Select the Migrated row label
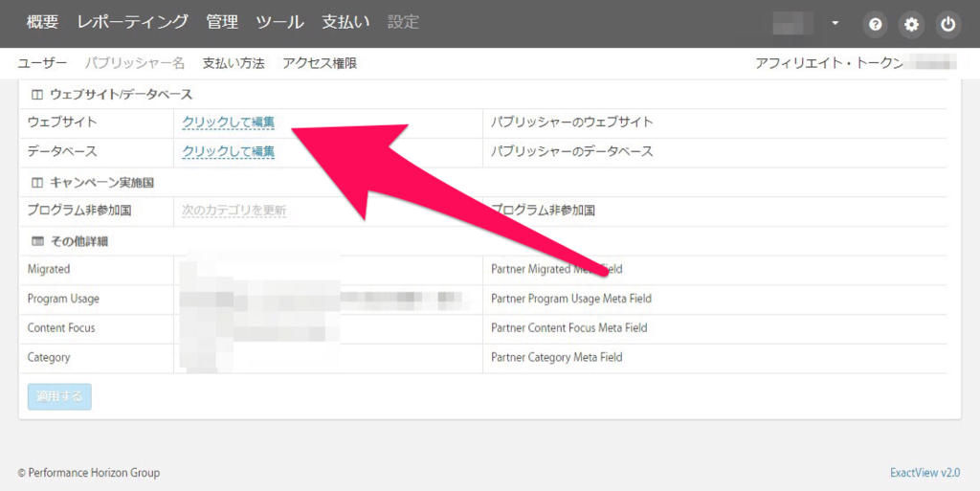This screenshot has height=491, width=980. pos(49,269)
